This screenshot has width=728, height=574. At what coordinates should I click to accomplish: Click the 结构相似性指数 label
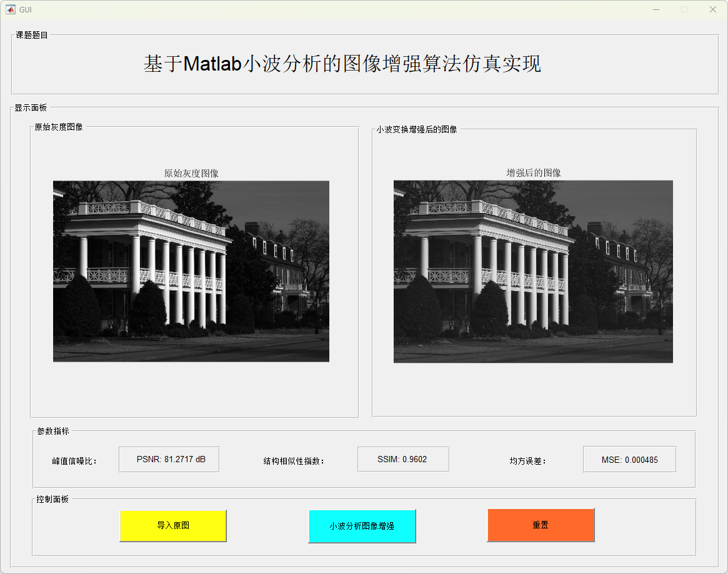(294, 462)
